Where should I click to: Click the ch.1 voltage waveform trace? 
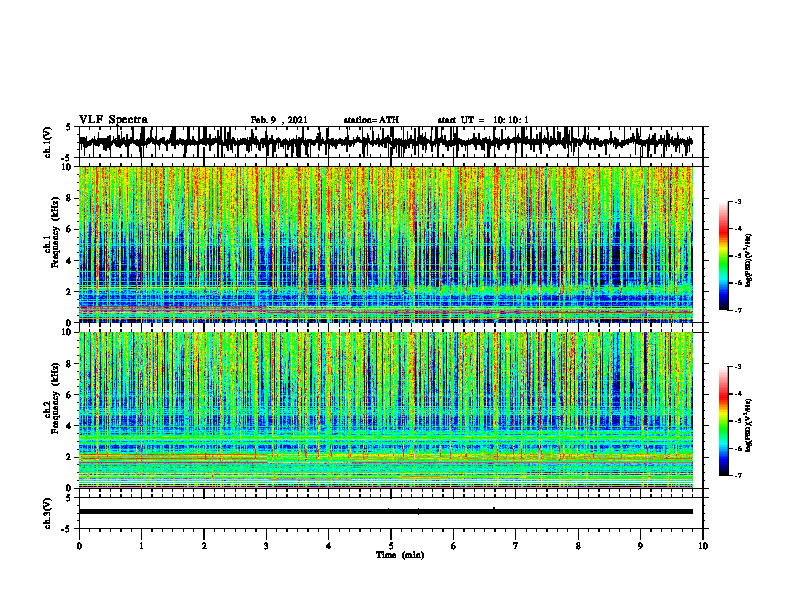click(385, 142)
